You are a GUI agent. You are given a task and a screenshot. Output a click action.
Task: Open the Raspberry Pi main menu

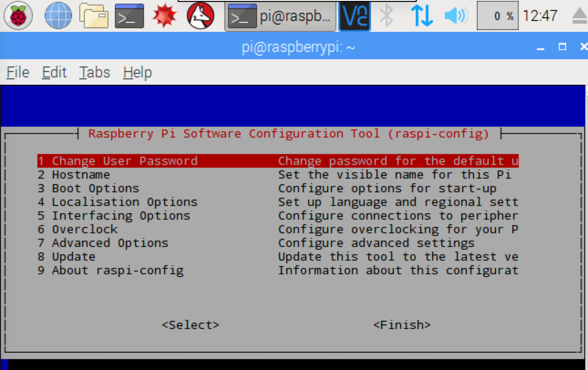click(18, 16)
